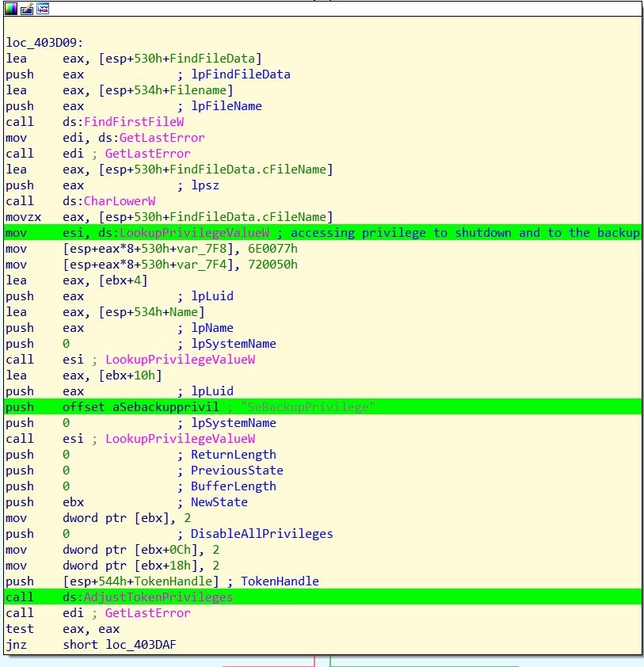Click the "test eax, eax" instruction
The width and height of the screenshot is (644, 667).
coord(63,629)
